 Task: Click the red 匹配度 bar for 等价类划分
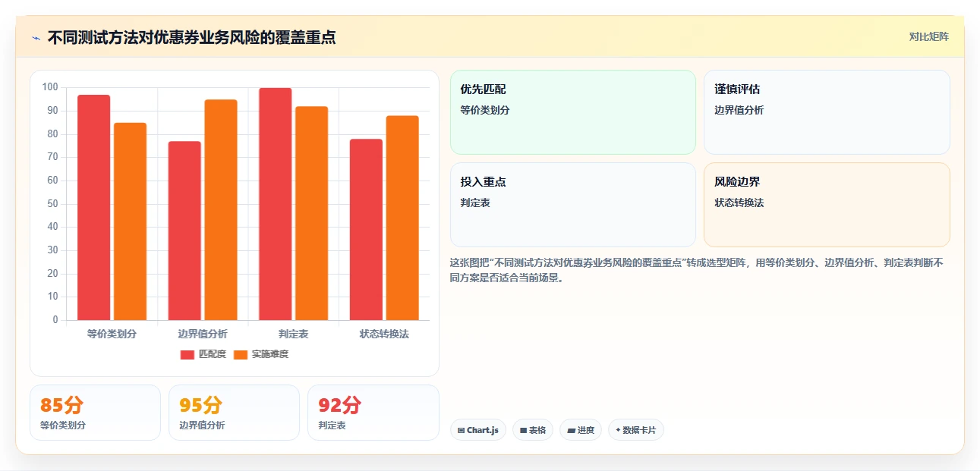(x=93, y=208)
